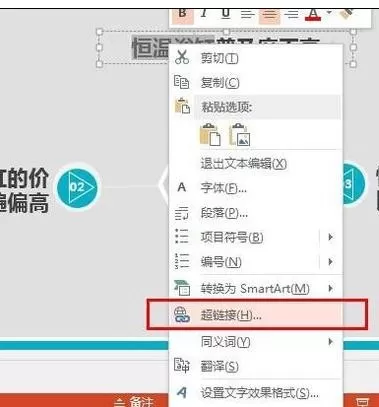Choose 转换为 SmartArt(M) entry

pos(255,289)
